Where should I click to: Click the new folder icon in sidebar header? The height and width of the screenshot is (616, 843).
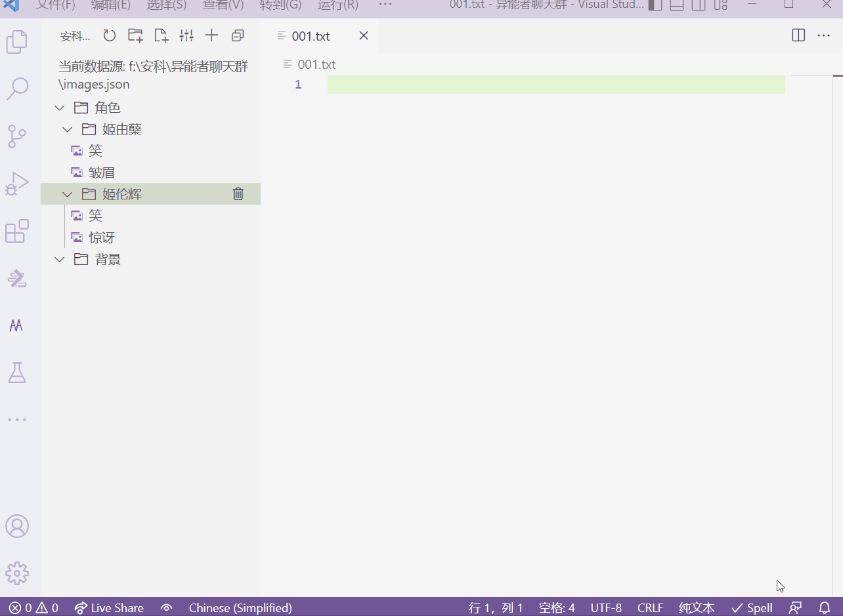(135, 35)
